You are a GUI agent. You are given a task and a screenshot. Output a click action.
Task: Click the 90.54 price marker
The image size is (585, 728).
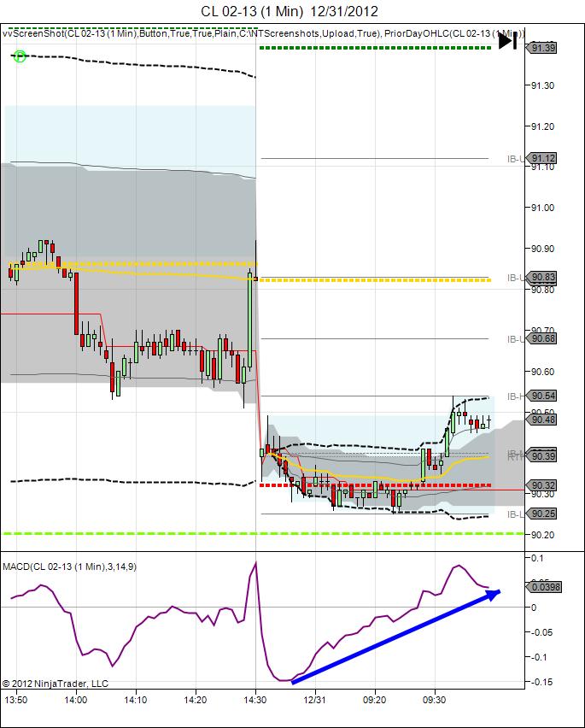(541, 396)
